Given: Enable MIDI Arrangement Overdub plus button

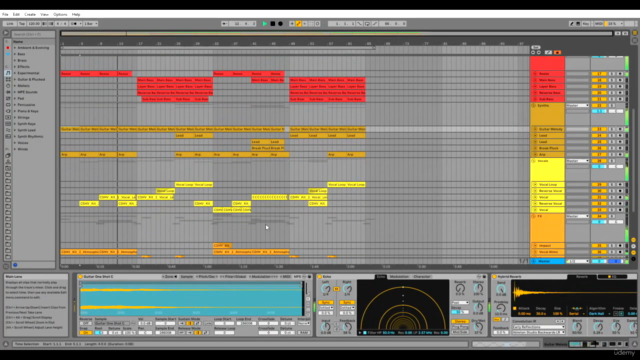Looking at the screenshot, I should pyautogui.click(x=292, y=24).
